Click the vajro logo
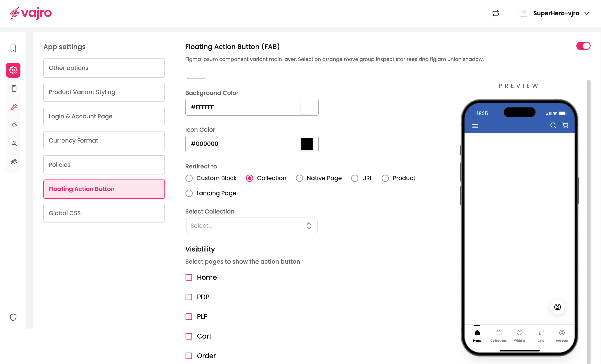The image size is (601, 364). point(31,13)
